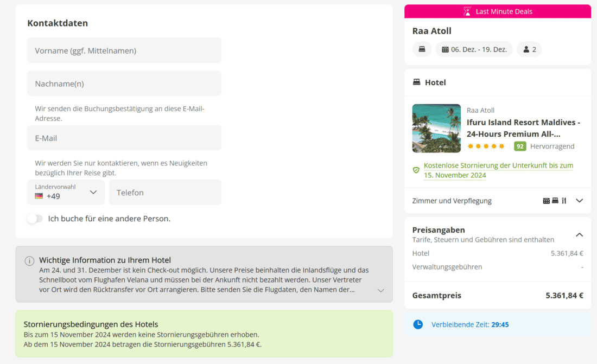Expand the Wichtige Information hotel notice
The width and height of the screenshot is (597, 364).
380,291
